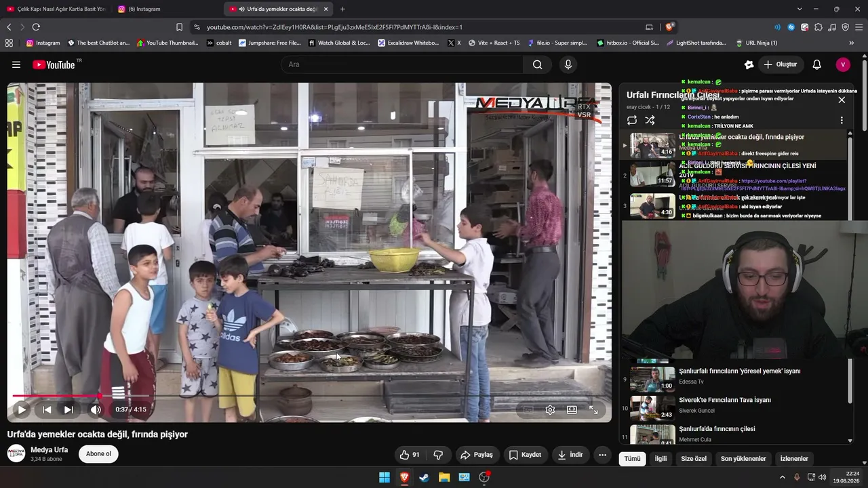This screenshot has width=868, height=488.
Task: Open a new browser tab
Action: 342,9
